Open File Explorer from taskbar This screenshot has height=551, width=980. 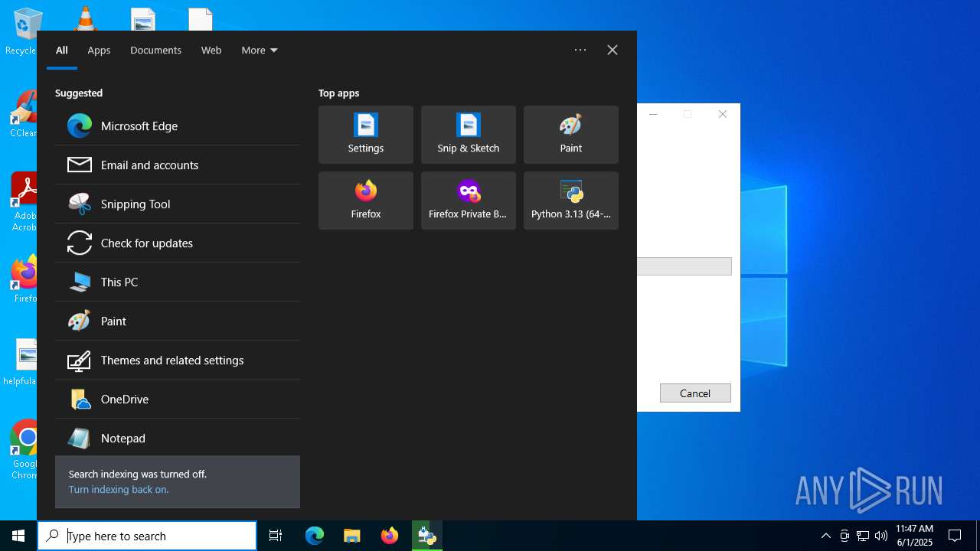point(352,536)
